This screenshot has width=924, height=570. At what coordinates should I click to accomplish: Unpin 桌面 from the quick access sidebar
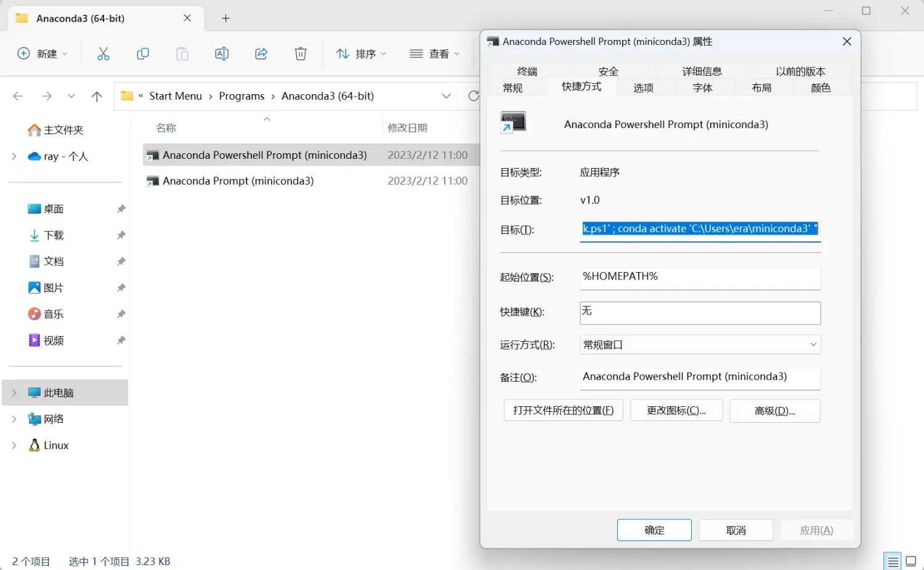point(121,209)
